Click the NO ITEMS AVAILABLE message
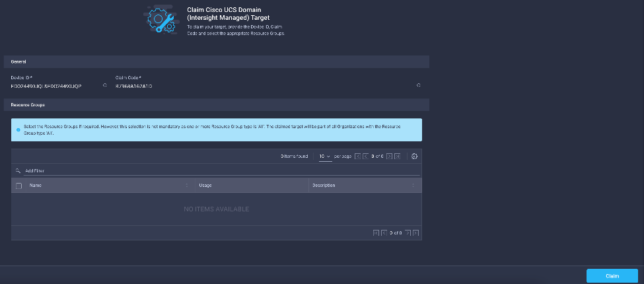Viewport: 644px width, 284px height. (x=216, y=209)
